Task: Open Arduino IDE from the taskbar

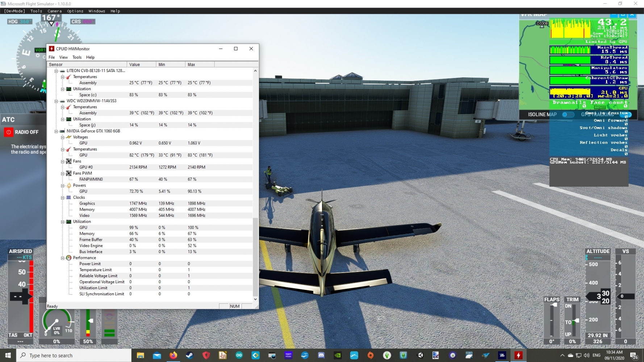Action: (x=239, y=355)
